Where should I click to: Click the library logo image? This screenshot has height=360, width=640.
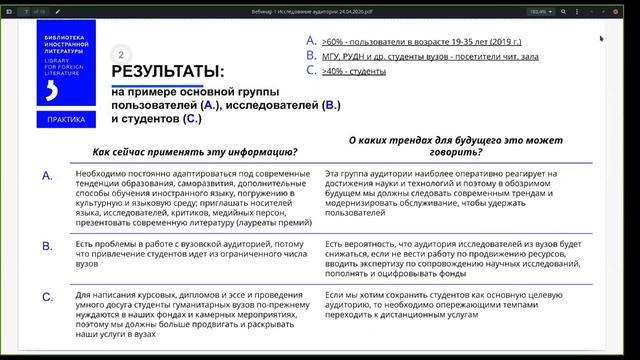tap(66, 62)
